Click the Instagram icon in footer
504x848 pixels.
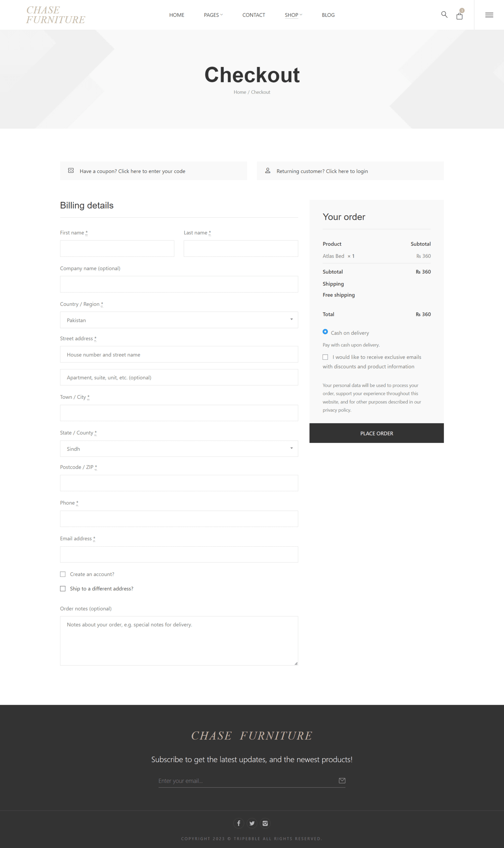265,823
